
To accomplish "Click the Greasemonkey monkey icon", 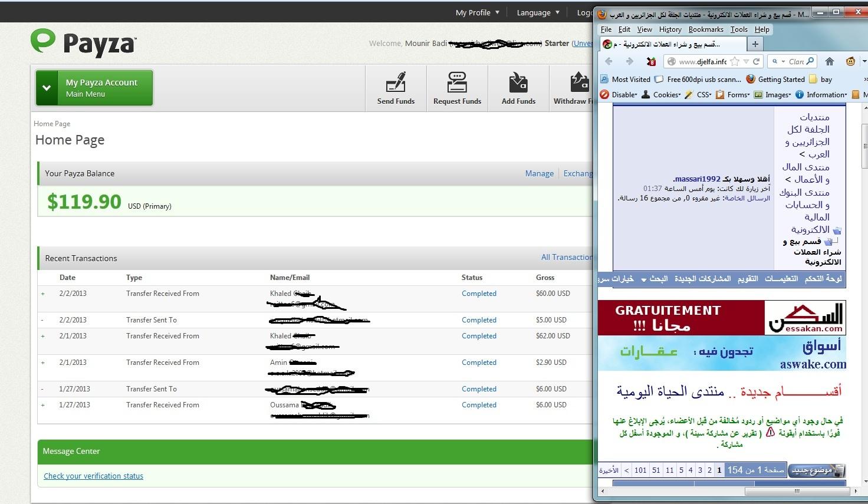I will pyautogui.click(x=850, y=61).
